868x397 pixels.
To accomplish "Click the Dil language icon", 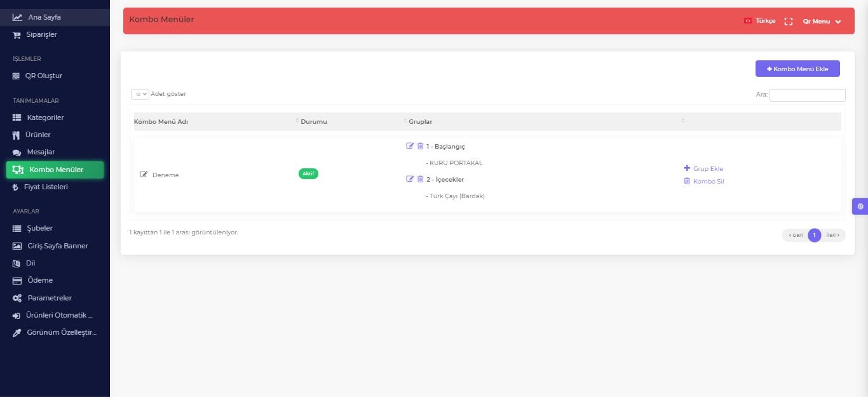I will [17, 264].
